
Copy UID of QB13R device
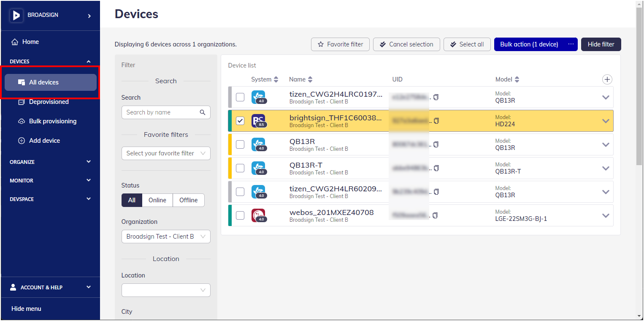click(436, 144)
